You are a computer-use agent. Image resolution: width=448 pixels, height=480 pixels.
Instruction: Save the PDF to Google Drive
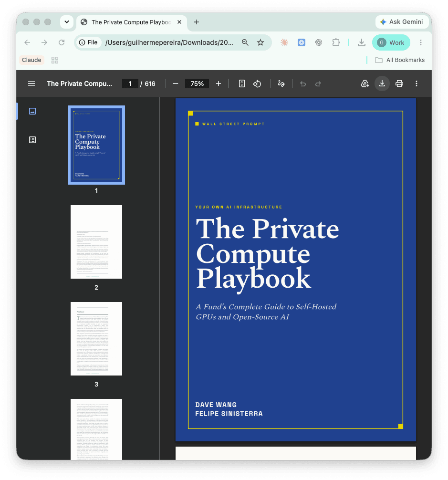[x=365, y=83]
